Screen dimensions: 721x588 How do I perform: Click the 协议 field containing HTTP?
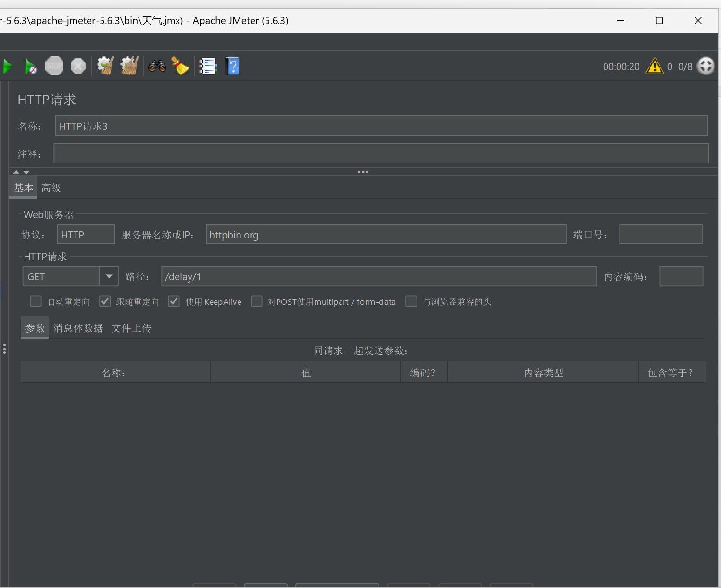pyautogui.click(x=86, y=235)
